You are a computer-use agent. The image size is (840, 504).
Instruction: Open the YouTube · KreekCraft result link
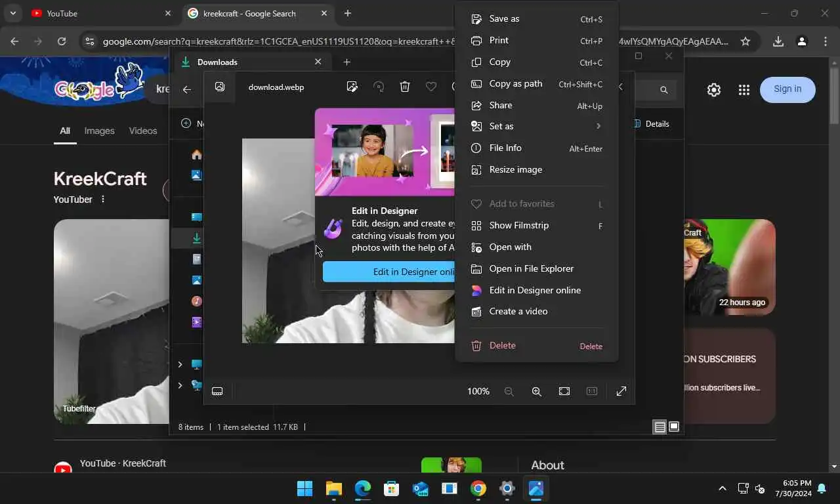[x=123, y=463]
